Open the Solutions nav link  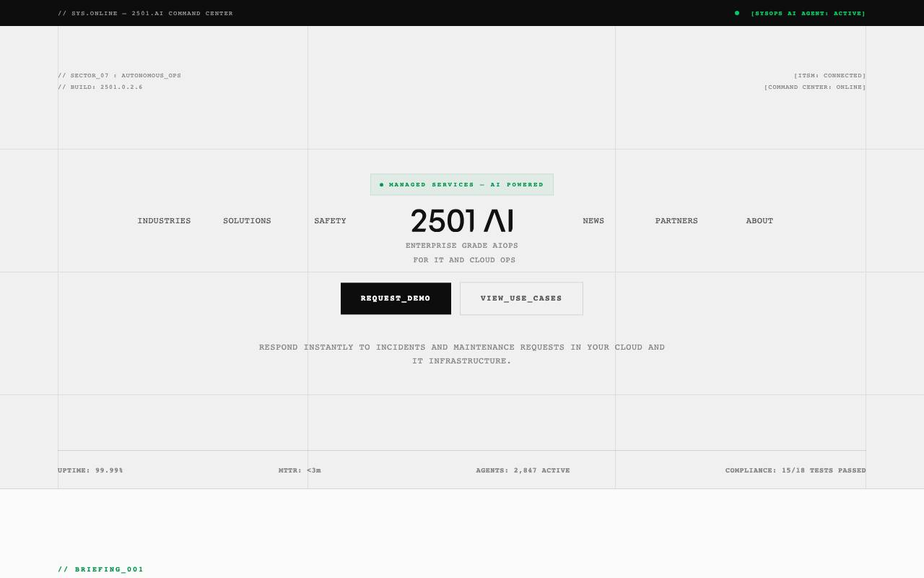pyautogui.click(x=247, y=221)
